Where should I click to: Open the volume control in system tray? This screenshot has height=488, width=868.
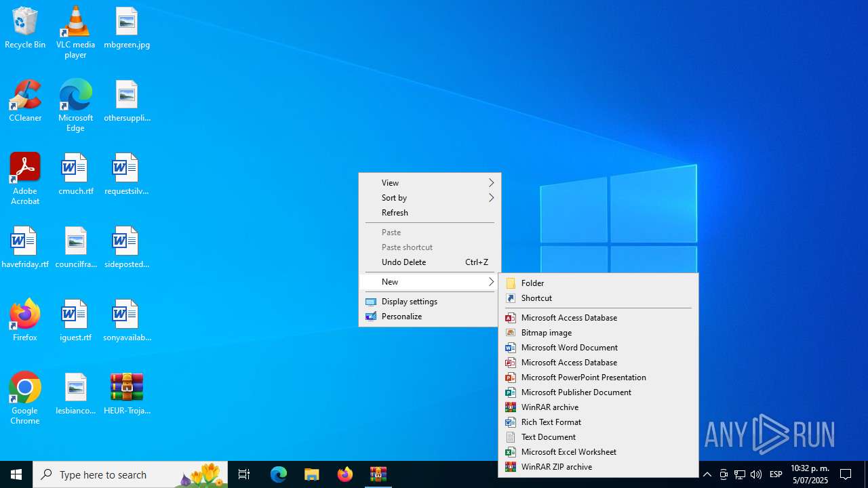(x=756, y=474)
